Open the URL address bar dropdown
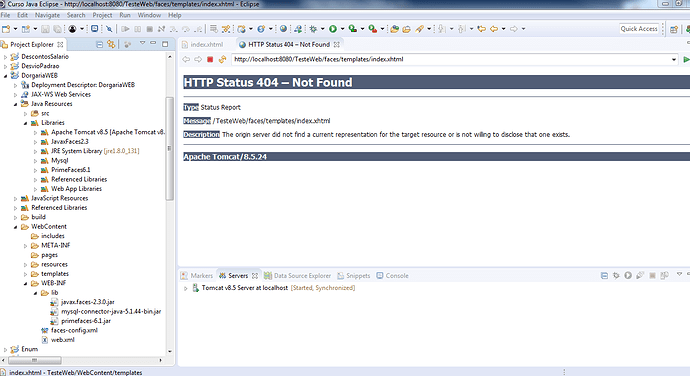The image size is (690, 376). (x=674, y=59)
